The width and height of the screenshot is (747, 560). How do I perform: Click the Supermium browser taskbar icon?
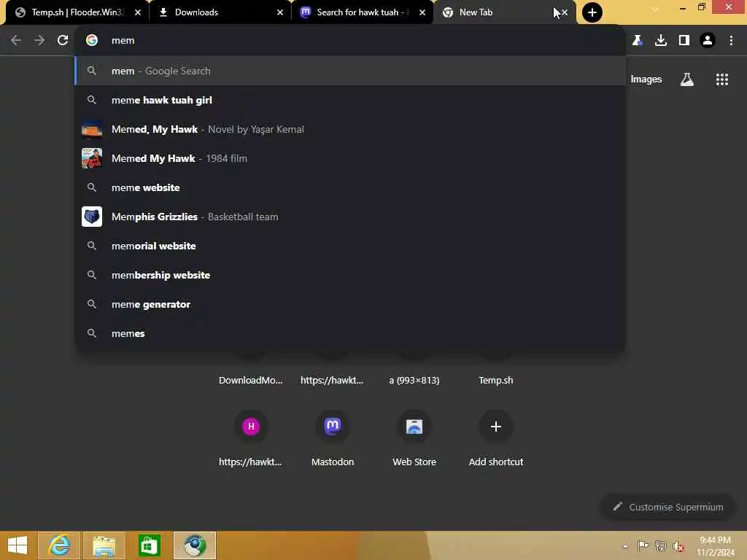[195, 545]
